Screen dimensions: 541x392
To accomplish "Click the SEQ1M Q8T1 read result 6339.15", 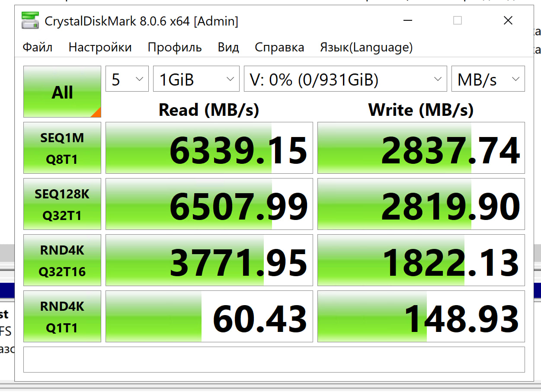I will click(x=209, y=148).
